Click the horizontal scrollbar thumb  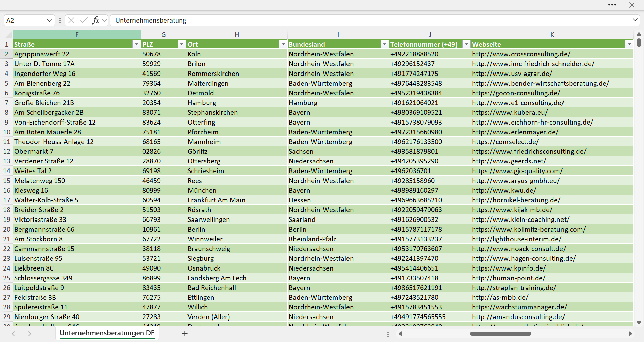[500, 334]
